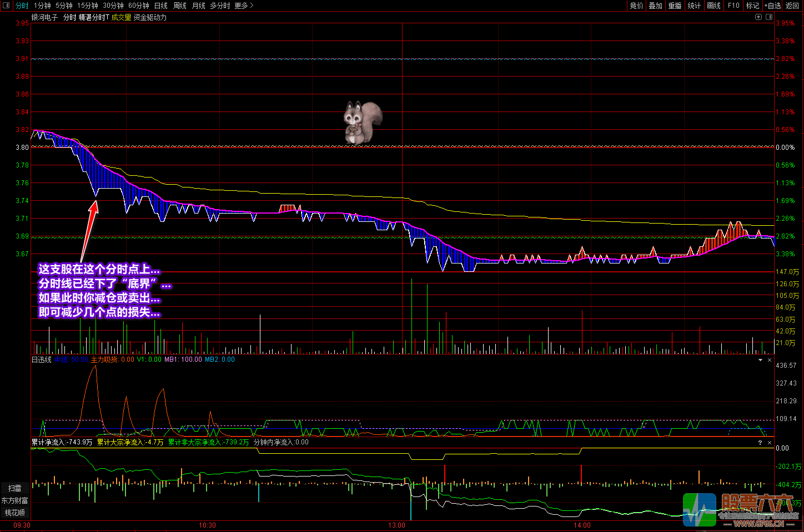The width and height of the screenshot is (804, 532).
Task: Close the 日迅线 indicator panel
Action: [x=770, y=360]
